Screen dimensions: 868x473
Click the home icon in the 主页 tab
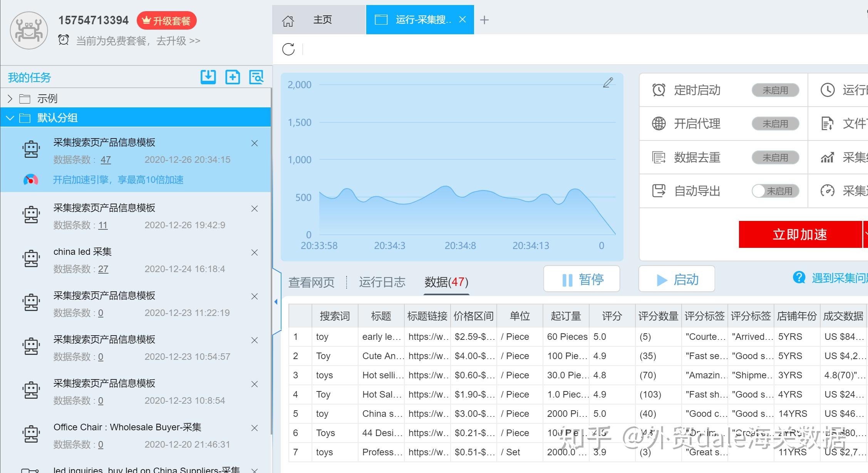coord(288,21)
